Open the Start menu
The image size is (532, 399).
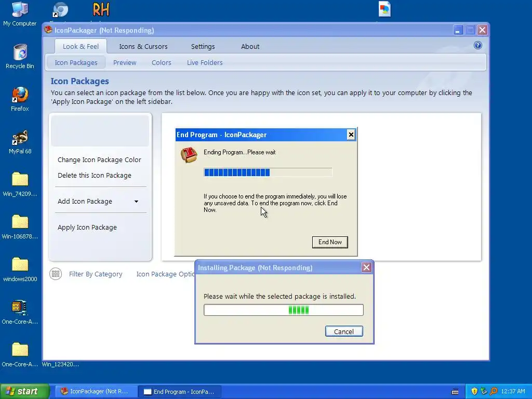(x=24, y=391)
